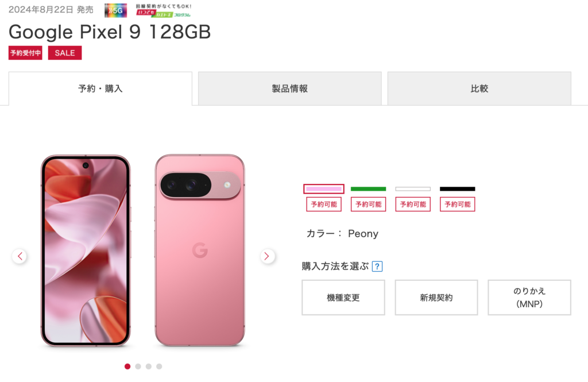This screenshot has height=382, width=588.
Task: Click the pink phone back image
Action: click(200, 250)
